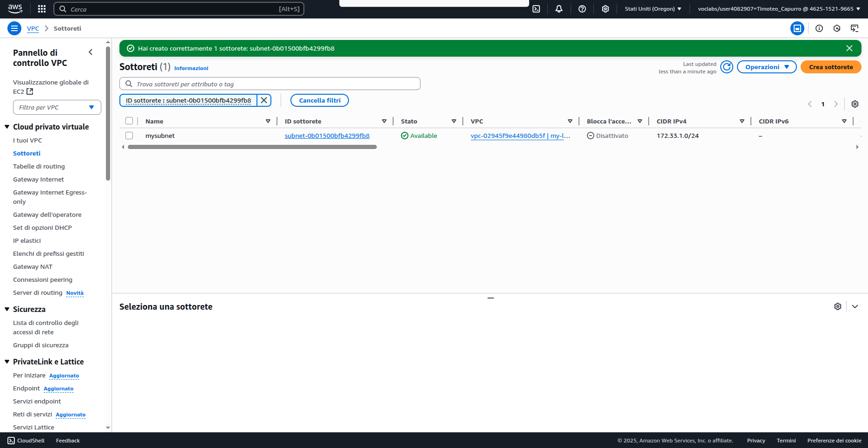Click the horizontal table scrollbar
The width and height of the screenshot is (868, 448).
point(252,147)
